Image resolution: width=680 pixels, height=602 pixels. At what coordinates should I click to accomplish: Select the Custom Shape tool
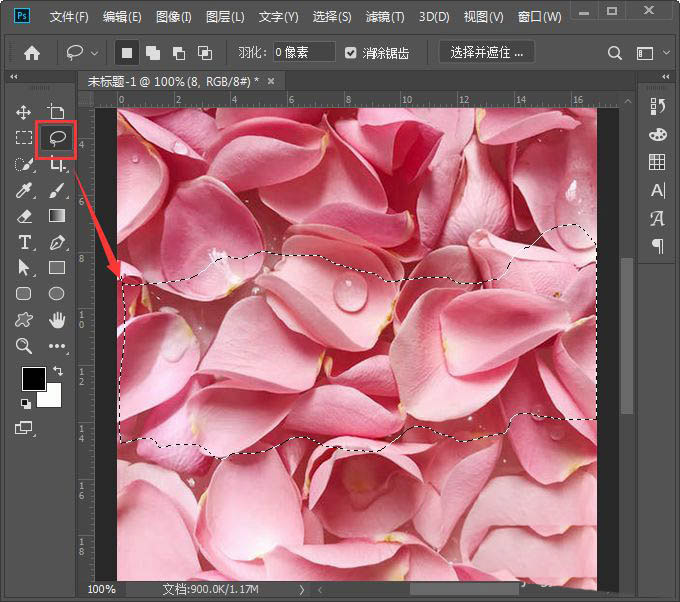click(23, 320)
